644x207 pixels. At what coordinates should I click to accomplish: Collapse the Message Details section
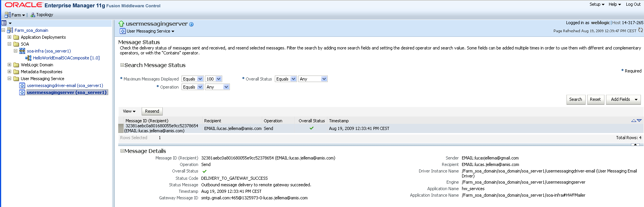pyautogui.click(x=122, y=151)
